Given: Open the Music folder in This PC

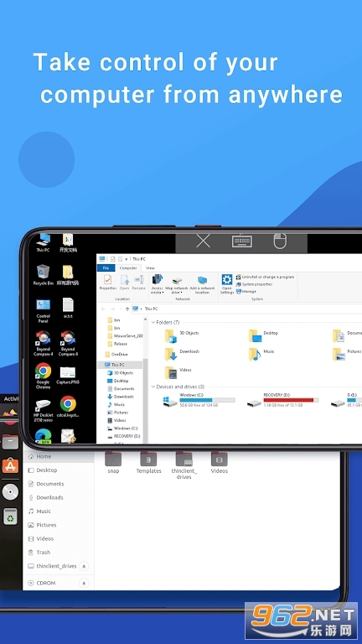Looking at the screenshot, I should pos(261,353).
